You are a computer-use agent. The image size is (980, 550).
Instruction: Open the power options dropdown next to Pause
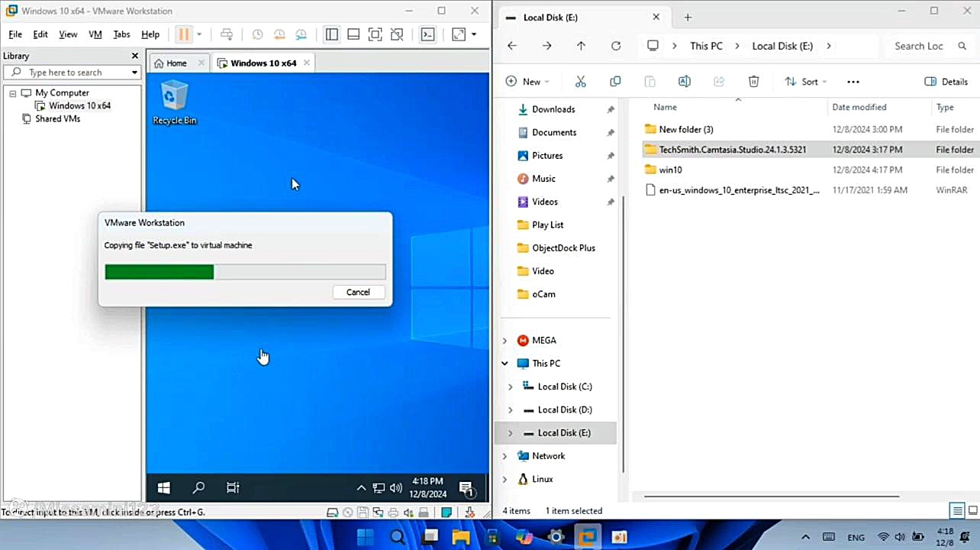click(x=199, y=34)
